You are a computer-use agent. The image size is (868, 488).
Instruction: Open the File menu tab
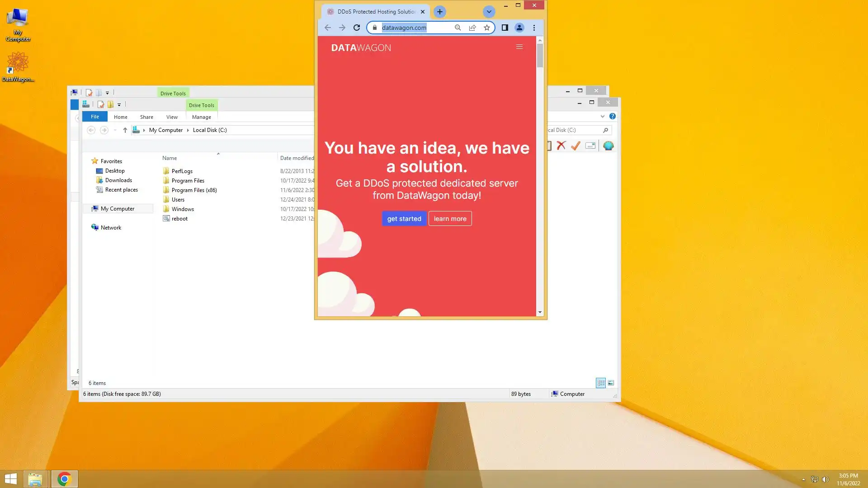click(95, 117)
